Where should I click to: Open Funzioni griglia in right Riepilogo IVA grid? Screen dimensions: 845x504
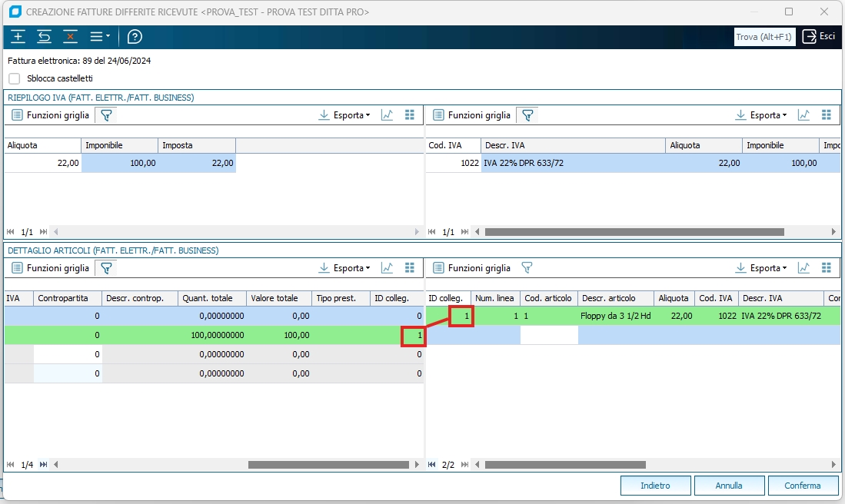coord(471,115)
